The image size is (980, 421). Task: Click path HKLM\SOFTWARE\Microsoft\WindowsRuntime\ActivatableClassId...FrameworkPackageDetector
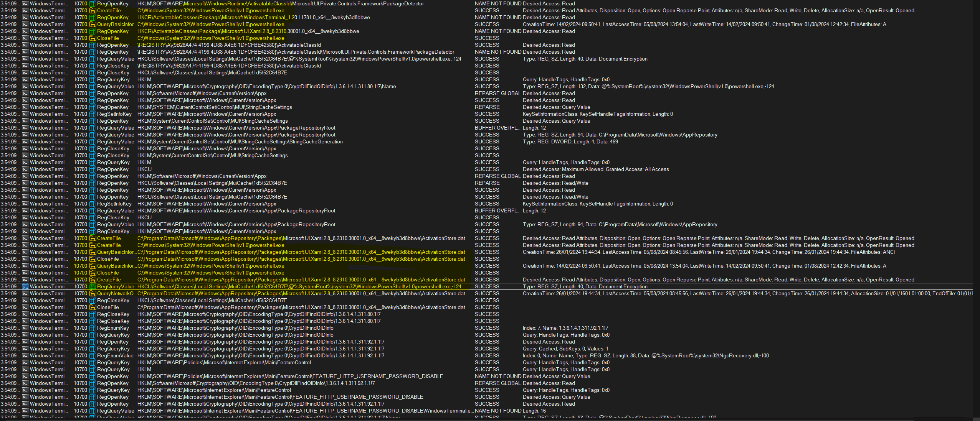[x=281, y=3]
